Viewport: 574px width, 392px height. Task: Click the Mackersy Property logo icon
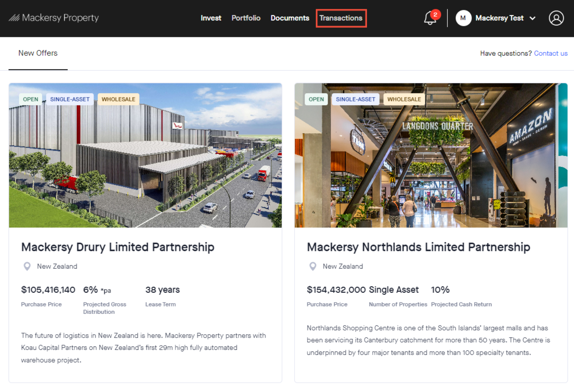[13, 18]
